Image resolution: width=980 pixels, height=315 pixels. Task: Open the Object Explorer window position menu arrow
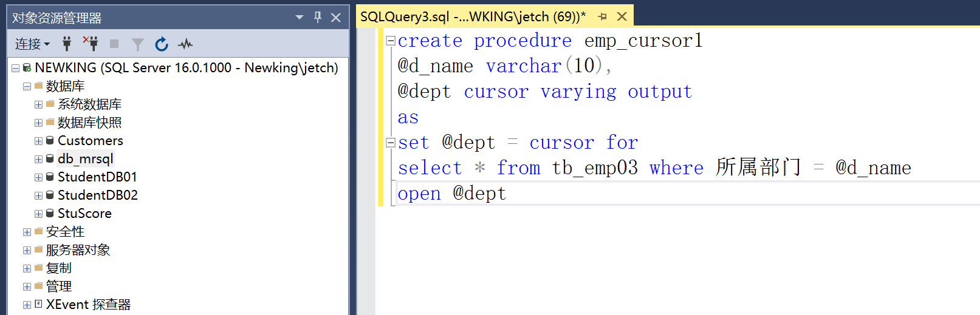click(300, 18)
